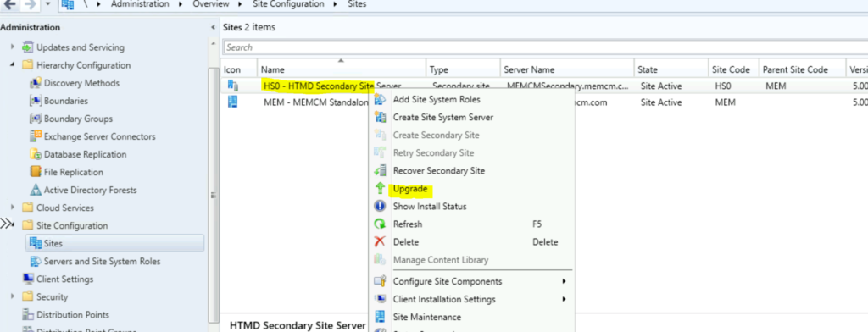Click the MEM primary site row icon
Image resolution: width=868 pixels, height=332 pixels.
(233, 102)
